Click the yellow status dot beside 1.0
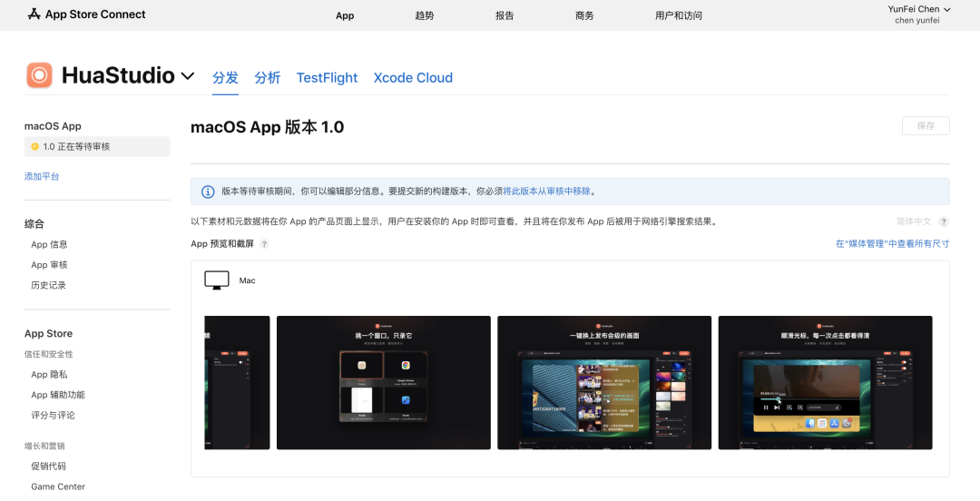Viewport: 980px width, 501px height. click(35, 146)
